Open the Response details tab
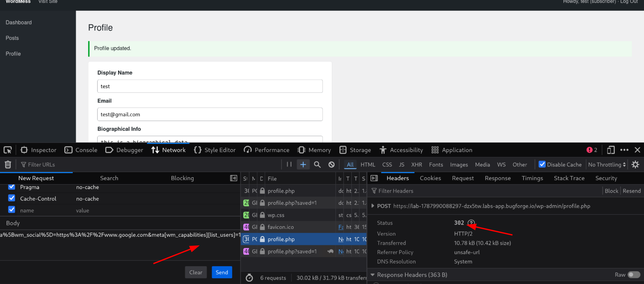 pyautogui.click(x=498, y=178)
